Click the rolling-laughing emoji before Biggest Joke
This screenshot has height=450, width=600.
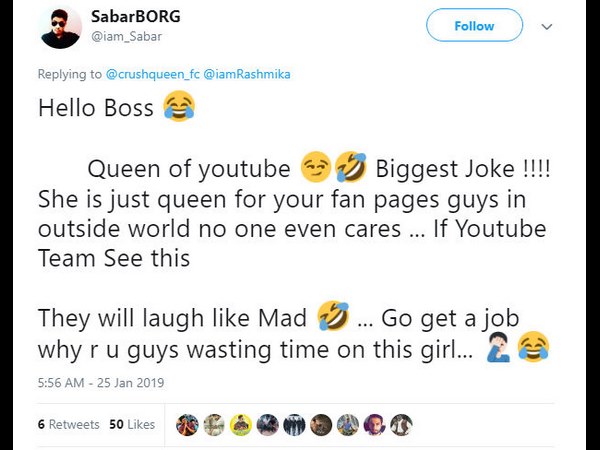pos(350,167)
